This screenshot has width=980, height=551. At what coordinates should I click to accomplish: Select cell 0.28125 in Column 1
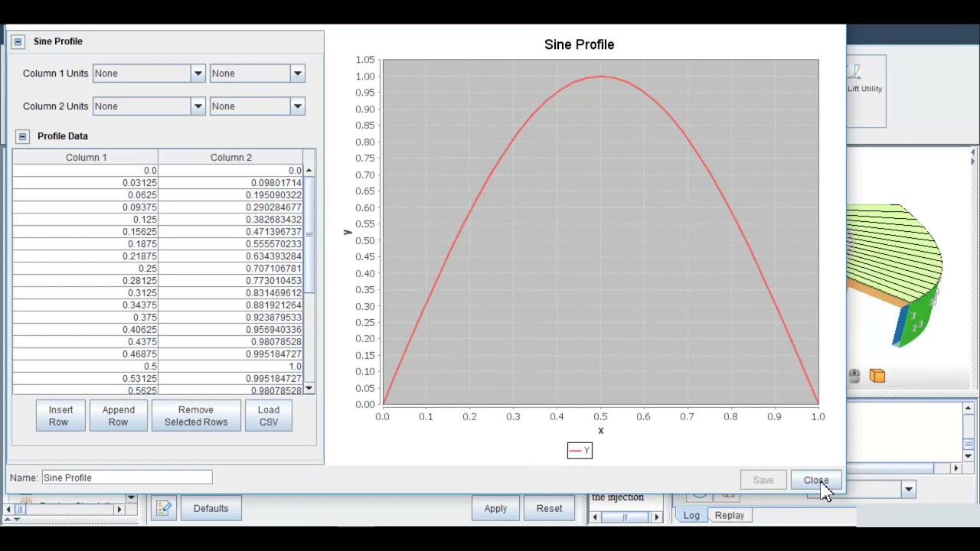click(x=86, y=281)
